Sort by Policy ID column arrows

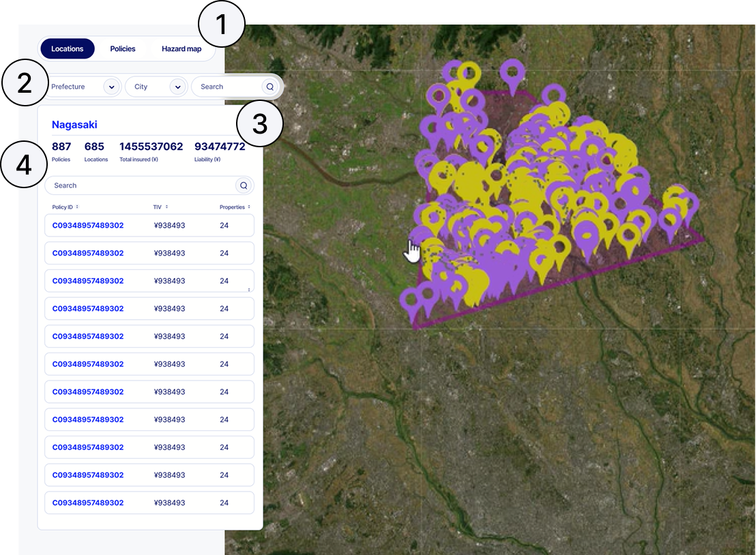[x=77, y=207]
